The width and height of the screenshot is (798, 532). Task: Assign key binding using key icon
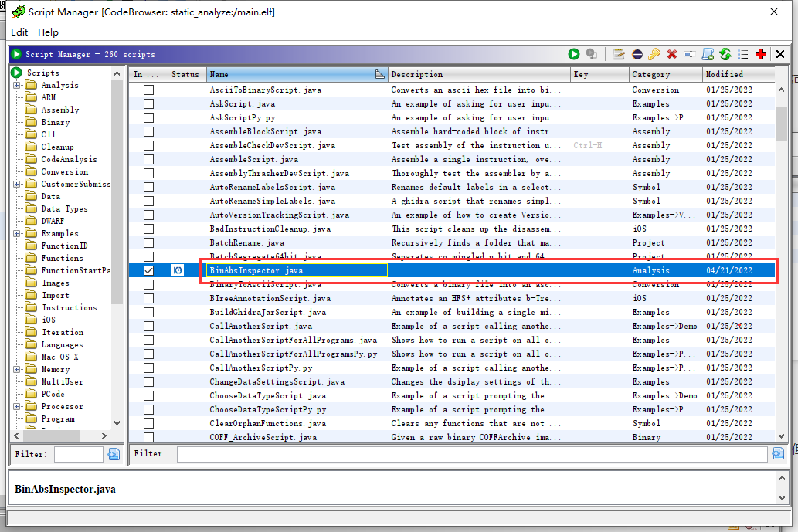click(x=654, y=54)
